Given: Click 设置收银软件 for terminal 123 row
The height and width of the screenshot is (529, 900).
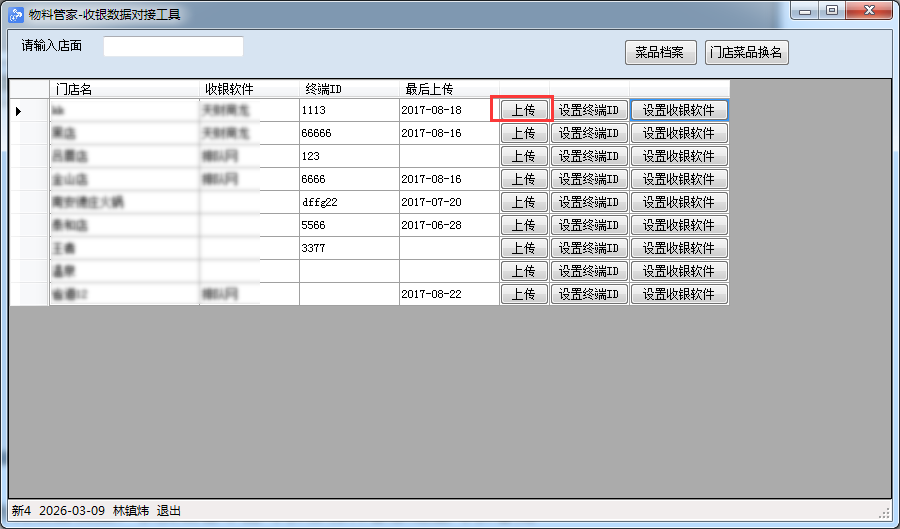Looking at the screenshot, I should (x=679, y=156).
